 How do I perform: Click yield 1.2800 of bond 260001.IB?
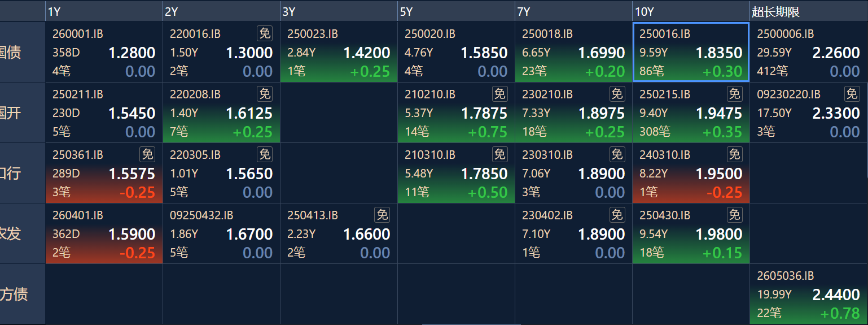pos(131,53)
